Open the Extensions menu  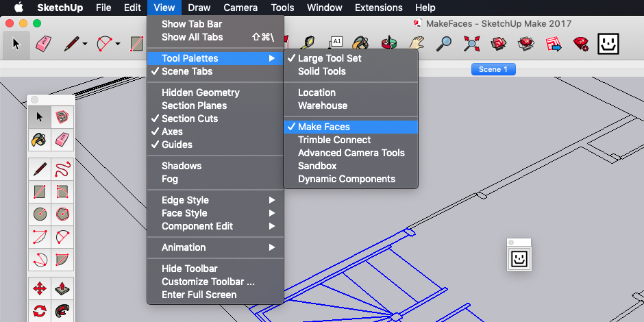tap(379, 8)
